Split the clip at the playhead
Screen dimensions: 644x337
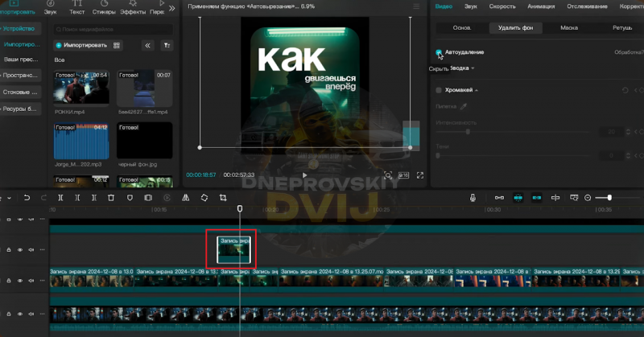(60, 198)
